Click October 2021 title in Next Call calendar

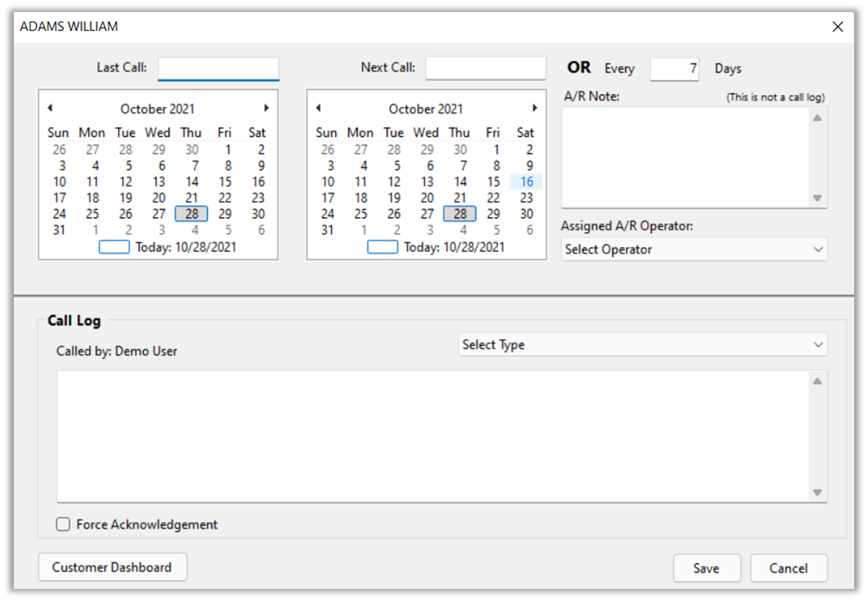point(425,109)
